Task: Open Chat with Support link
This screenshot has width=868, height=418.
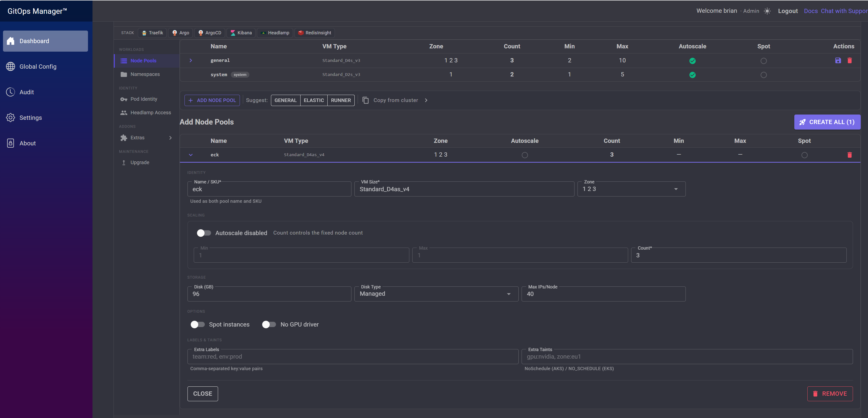Action: coord(844,11)
